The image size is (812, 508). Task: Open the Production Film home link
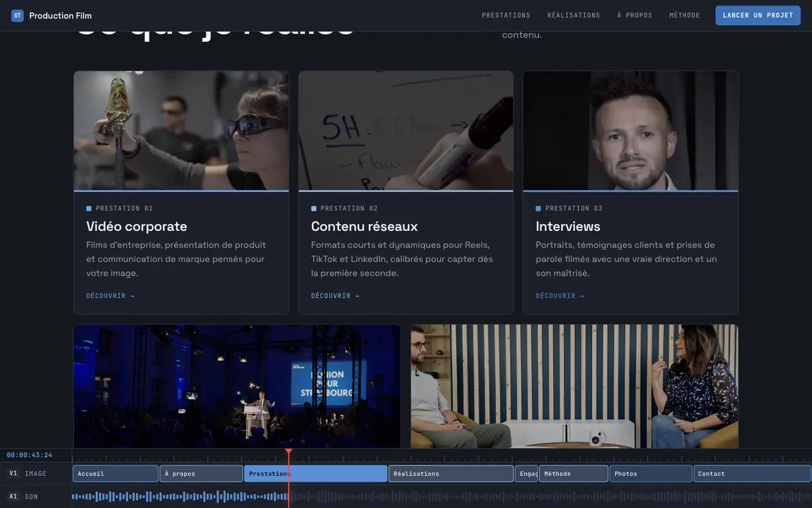point(51,16)
